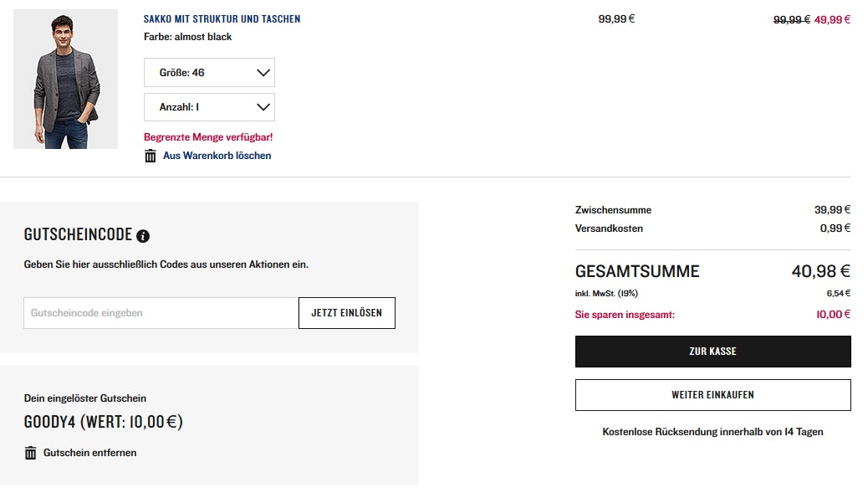This screenshot has height=493, width=868.
Task: Click the red discounted price 49,99 €
Action: point(832,19)
